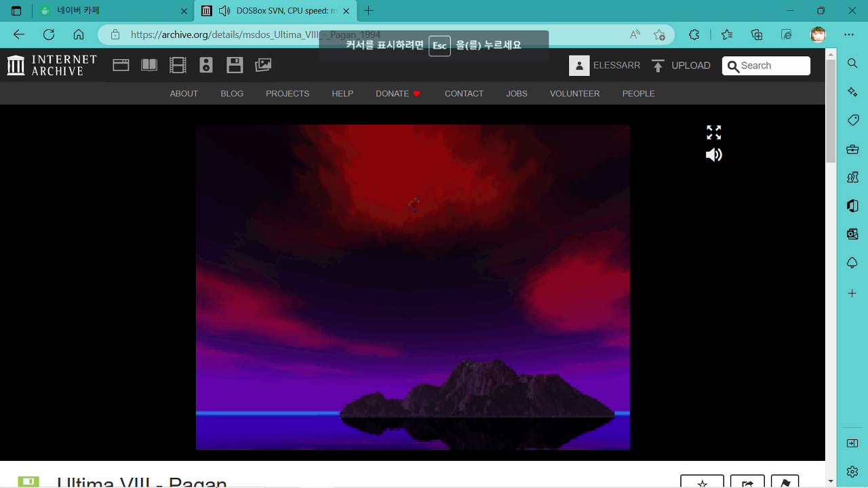Open the ELESSARR user avatar icon
Screen dimensions: 868x488
579,66
